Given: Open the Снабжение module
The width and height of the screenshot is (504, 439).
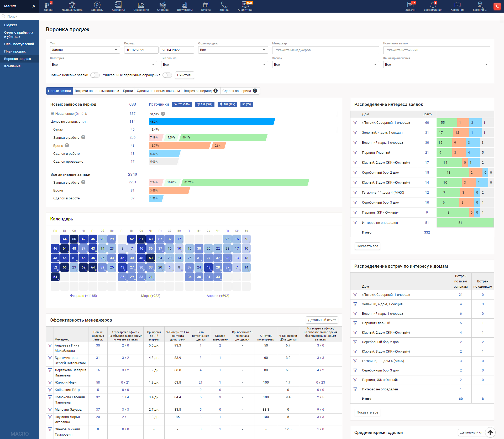Looking at the screenshot, I should 141,6.
